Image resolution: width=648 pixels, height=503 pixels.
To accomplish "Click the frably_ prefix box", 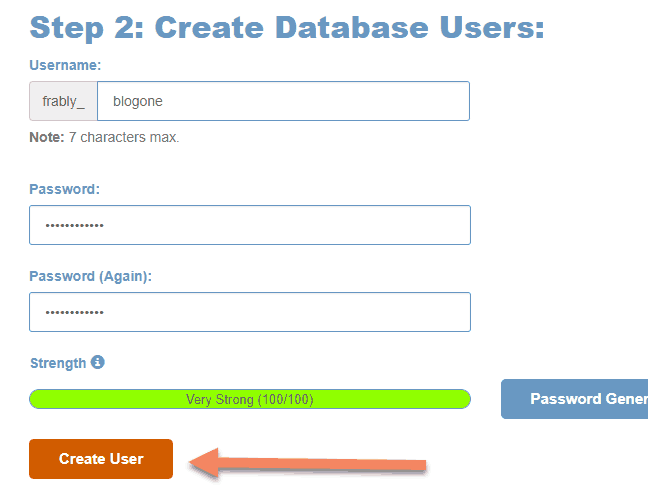I will [x=64, y=101].
